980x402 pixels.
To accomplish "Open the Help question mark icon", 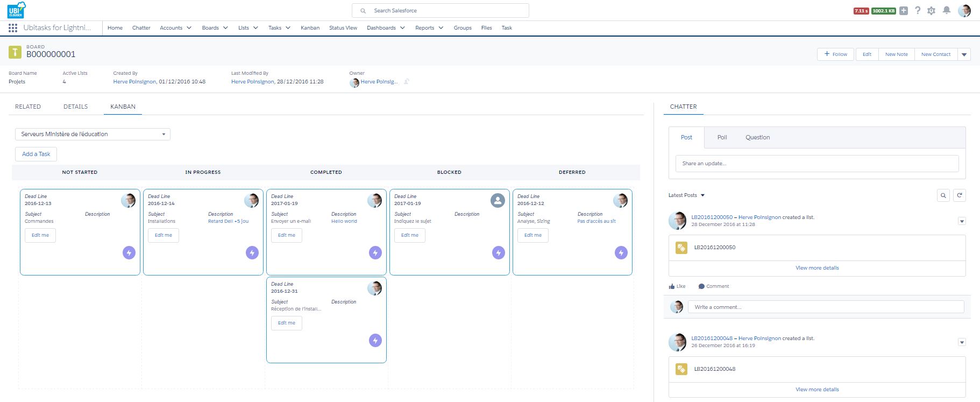I will click(918, 11).
